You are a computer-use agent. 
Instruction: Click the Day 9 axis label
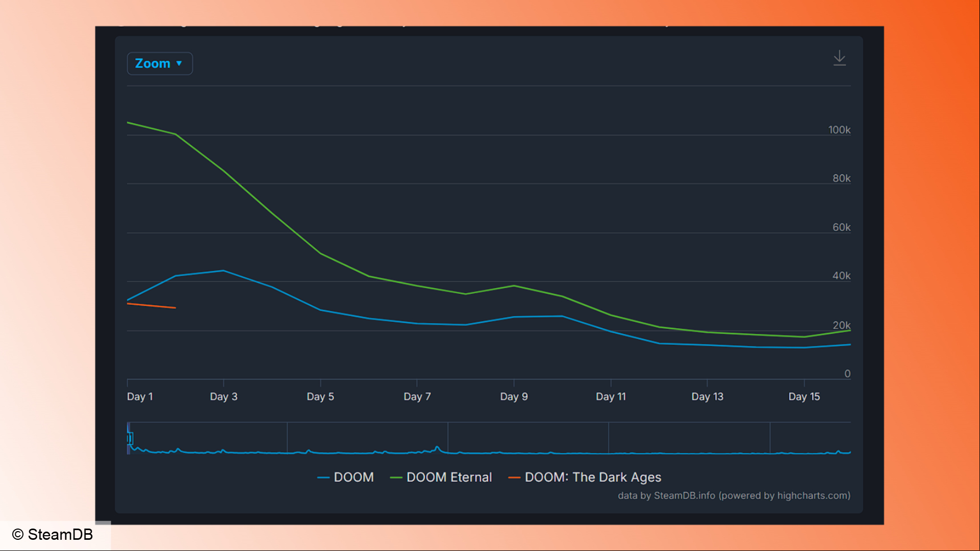pyautogui.click(x=514, y=397)
